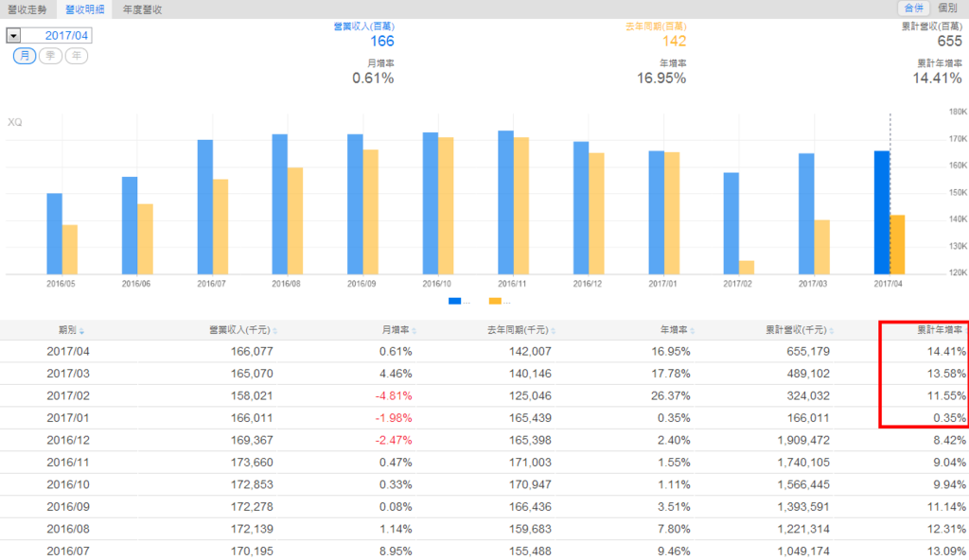Click the 累計年增率 column header
This screenshot has height=560, width=969.
[x=940, y=330]
